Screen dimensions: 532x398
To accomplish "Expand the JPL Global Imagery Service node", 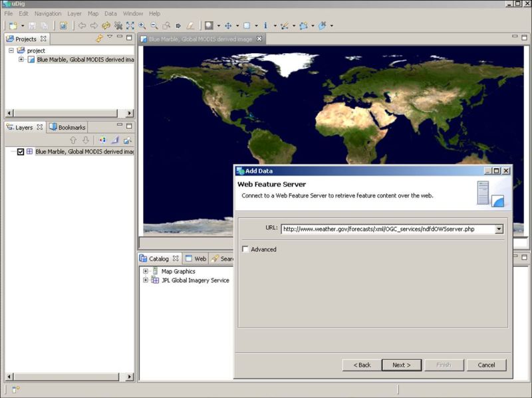I will pos(146,280).
